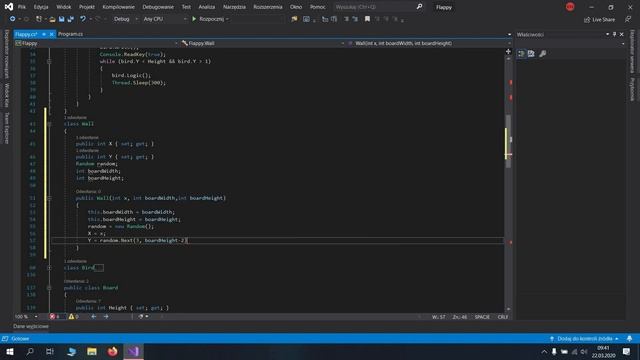640x360 pixels.
Task: Click the comment selection toolbar icon
Action: click(346, 19)
